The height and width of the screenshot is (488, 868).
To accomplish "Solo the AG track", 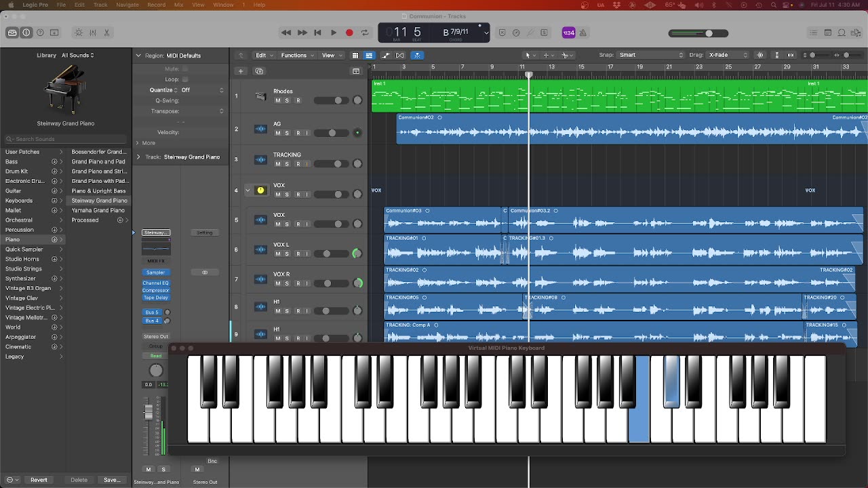I will coord(287,133).
